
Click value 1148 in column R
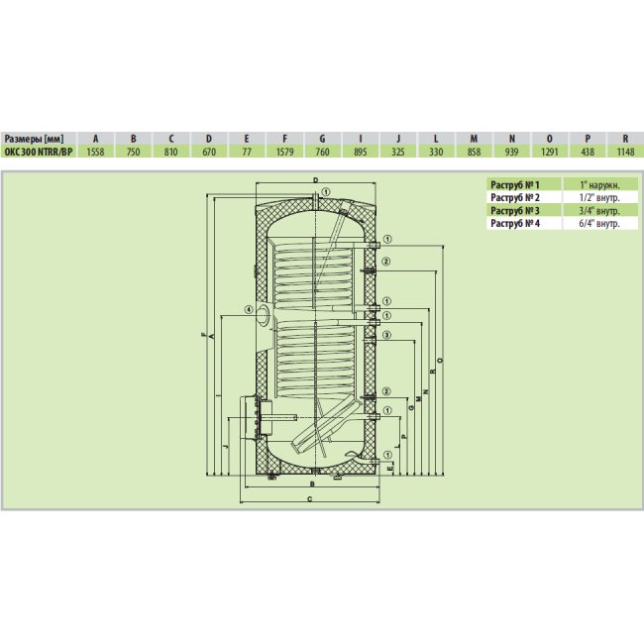click(x=624, y=153)
